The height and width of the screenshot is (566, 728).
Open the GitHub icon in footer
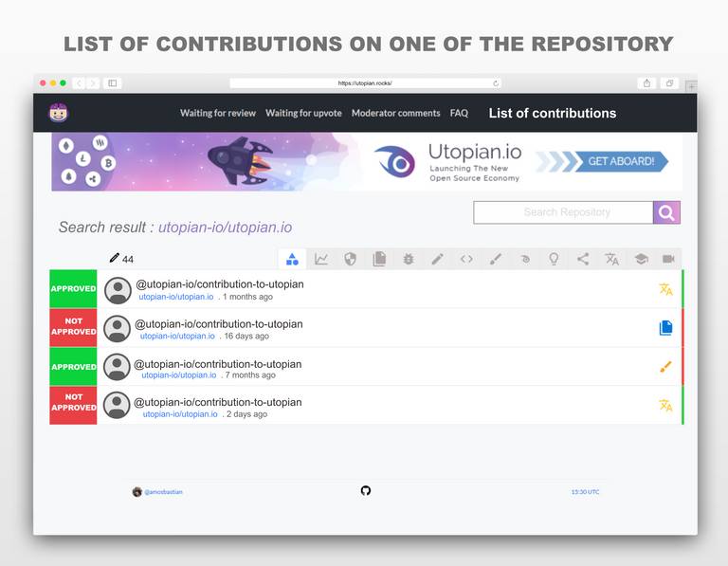[366, 491]
